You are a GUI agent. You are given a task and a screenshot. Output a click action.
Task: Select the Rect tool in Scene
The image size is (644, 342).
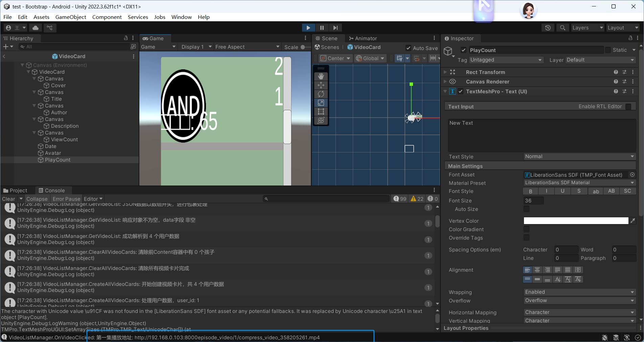point(321,112)
